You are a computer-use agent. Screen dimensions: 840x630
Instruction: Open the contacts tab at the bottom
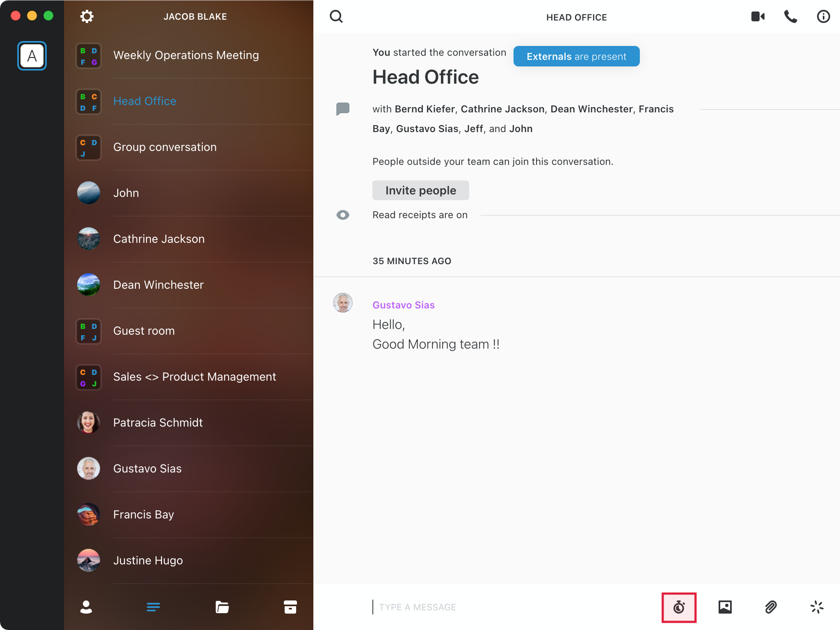pos(86,607)
